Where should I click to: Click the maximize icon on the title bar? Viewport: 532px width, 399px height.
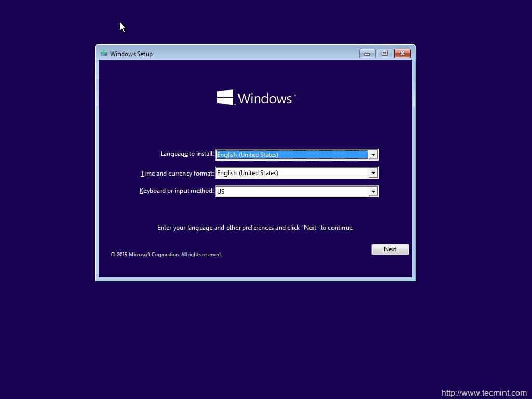point(384,53)
